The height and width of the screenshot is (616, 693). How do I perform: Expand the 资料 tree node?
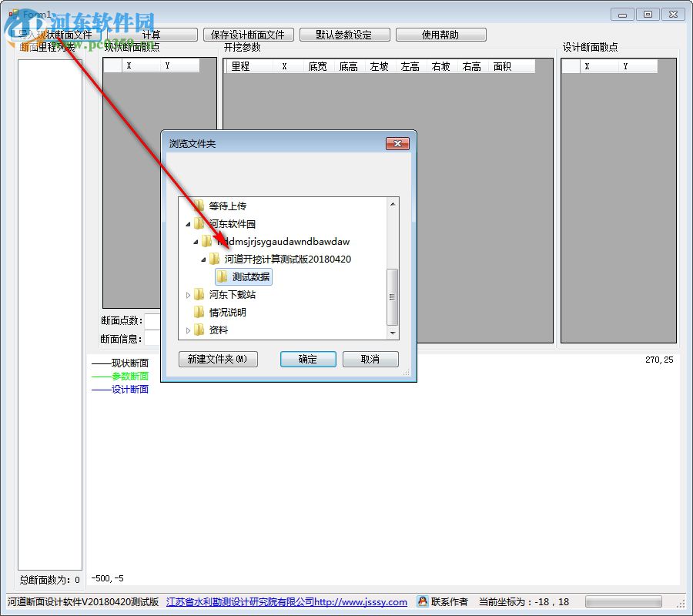pyautogui.click(x=188, y=330)
